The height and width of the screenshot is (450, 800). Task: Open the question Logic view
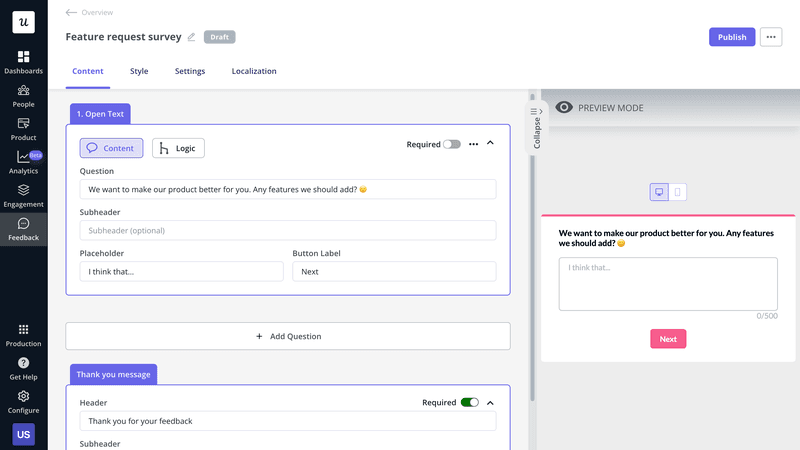178,148
